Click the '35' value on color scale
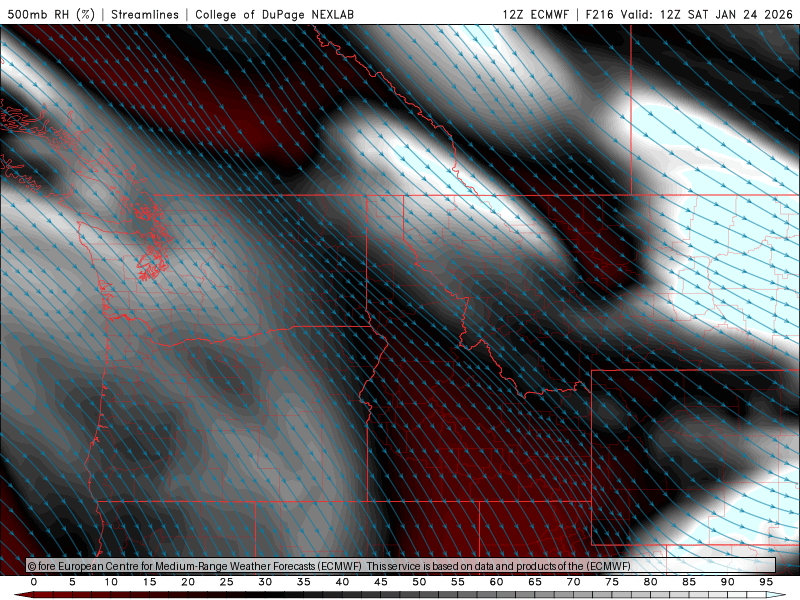This screenshot has width=800, height=600. click(304, 582)
